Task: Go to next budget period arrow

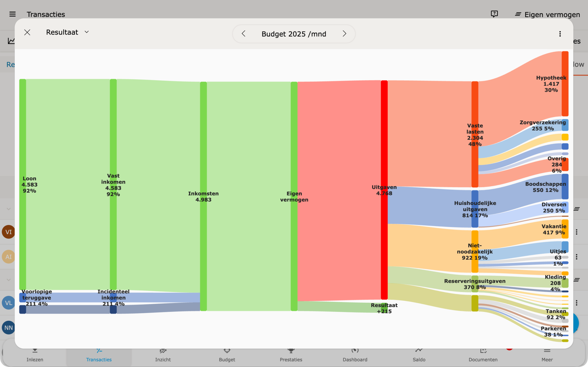Action: coord(344,34)
